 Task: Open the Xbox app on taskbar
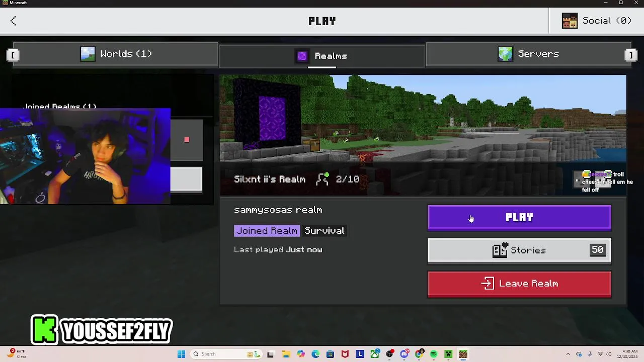375,354
